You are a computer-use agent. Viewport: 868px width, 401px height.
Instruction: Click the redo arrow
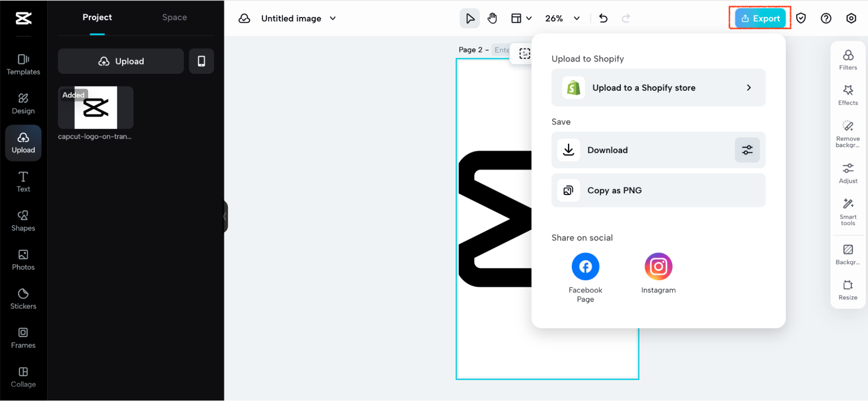[x=626, y=18]
